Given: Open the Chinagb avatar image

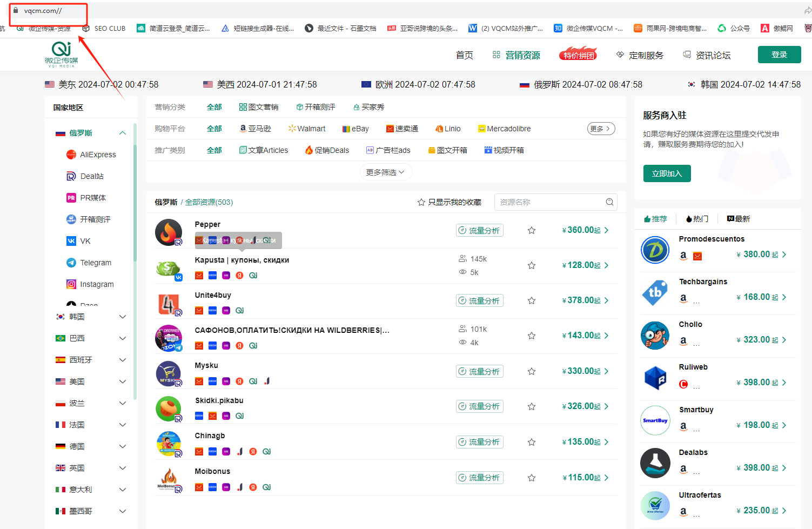Looking at the screenshot, I should pos(169,445).
